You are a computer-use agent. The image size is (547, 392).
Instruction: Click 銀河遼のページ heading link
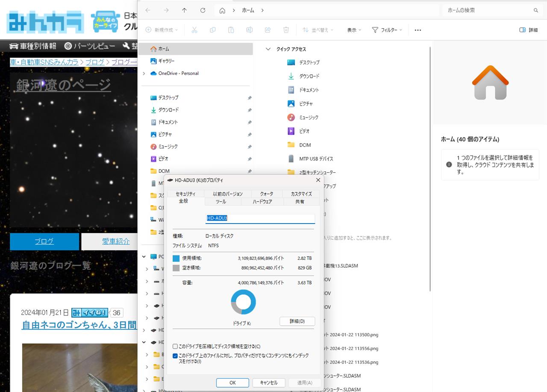click(64, 85)
